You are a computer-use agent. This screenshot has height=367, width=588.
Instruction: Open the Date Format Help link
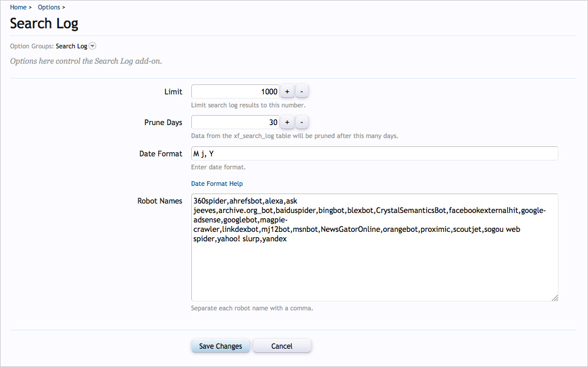click(217, 183)
